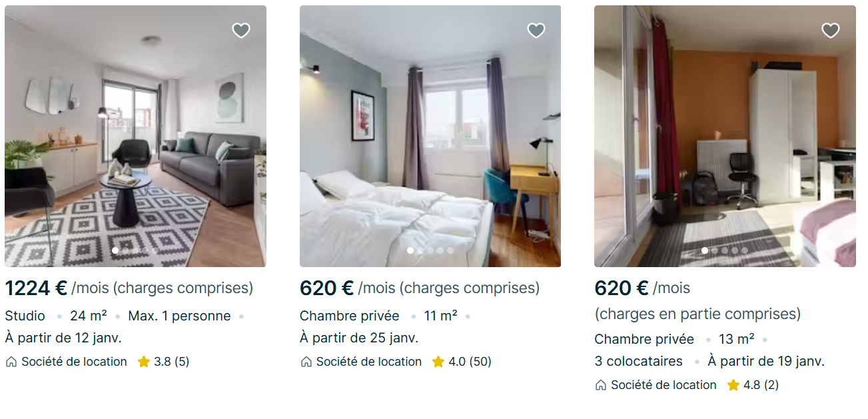Open the bedroom photo with grey curtains

click(430, 133)
